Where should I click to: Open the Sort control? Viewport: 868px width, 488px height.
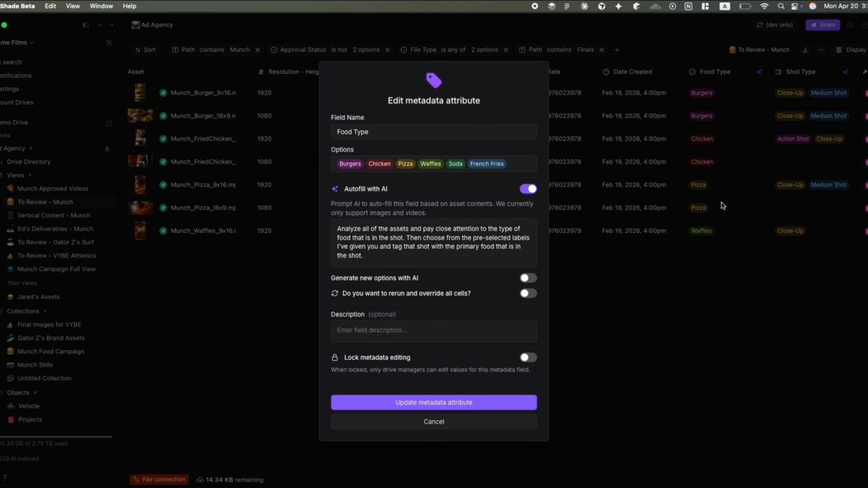click(145, 50)
